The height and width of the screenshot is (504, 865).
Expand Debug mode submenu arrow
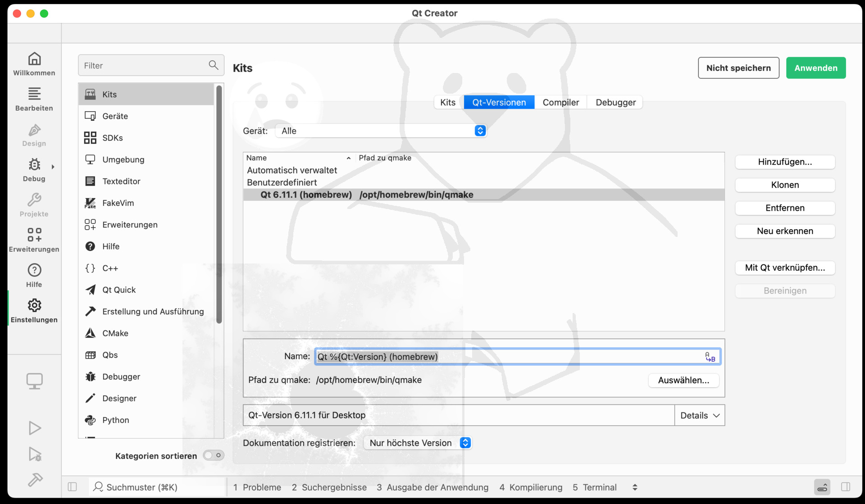pyautogui.click(x=53, y=167)
